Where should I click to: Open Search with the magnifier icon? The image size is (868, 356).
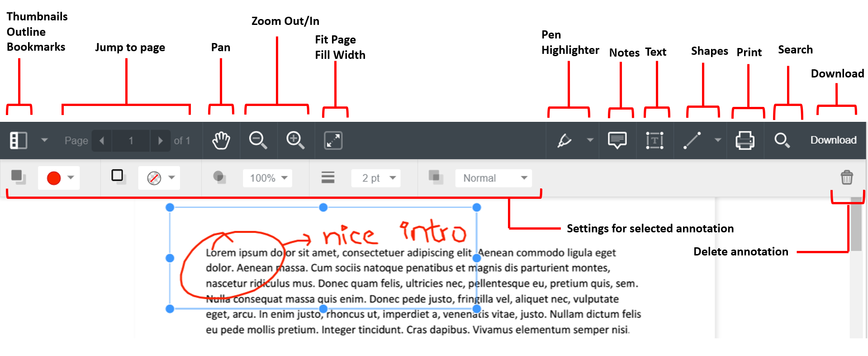tap(782, 140)
